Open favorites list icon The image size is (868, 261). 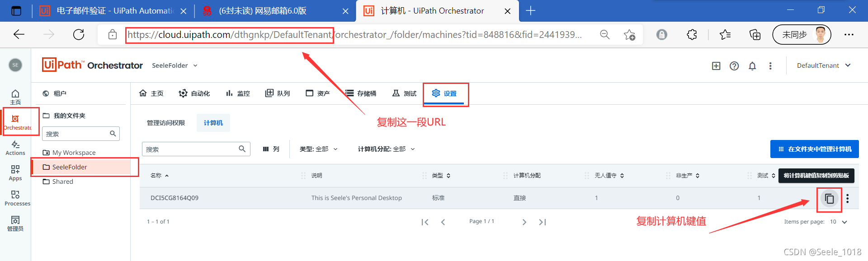[725, 35]
